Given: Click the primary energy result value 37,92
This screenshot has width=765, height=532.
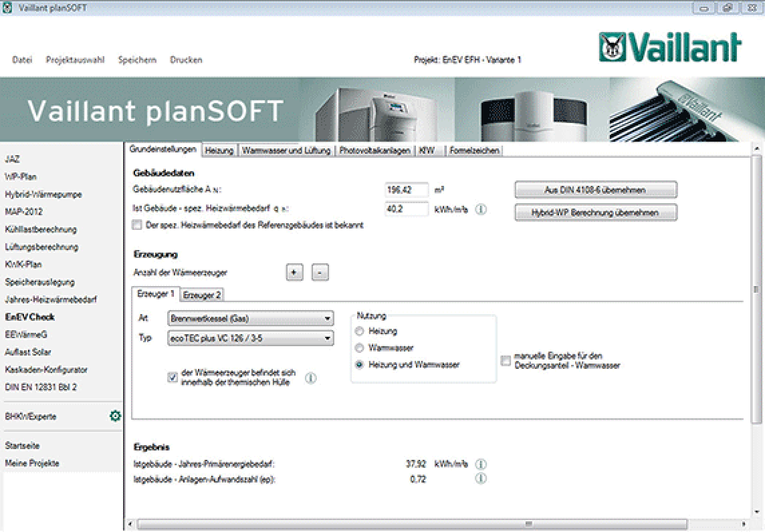Looking at the screenshot, I should click(416, 464).
